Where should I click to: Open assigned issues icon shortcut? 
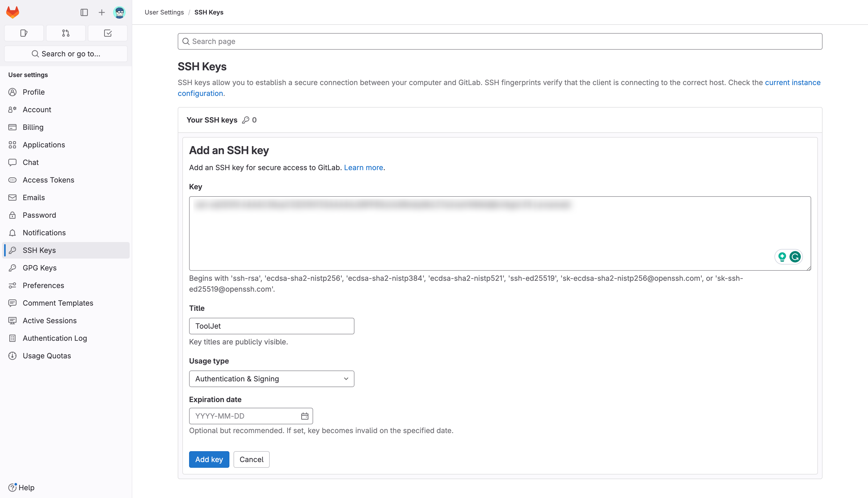[x=24, y=33]
